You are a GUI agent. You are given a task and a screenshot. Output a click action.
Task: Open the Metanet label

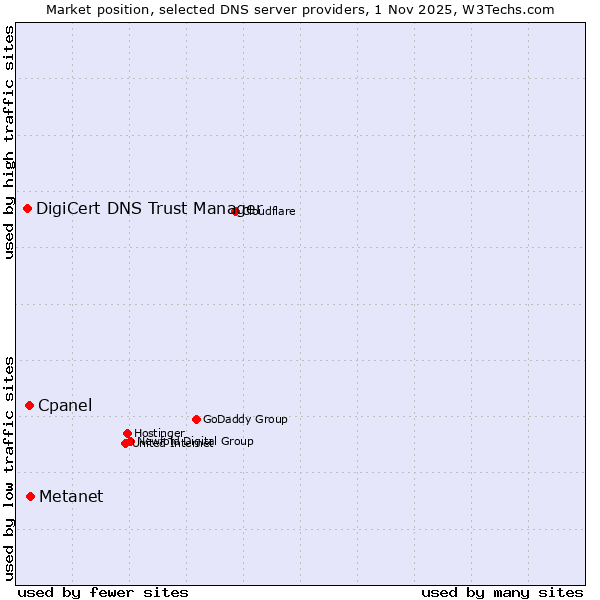click(71, 496)
